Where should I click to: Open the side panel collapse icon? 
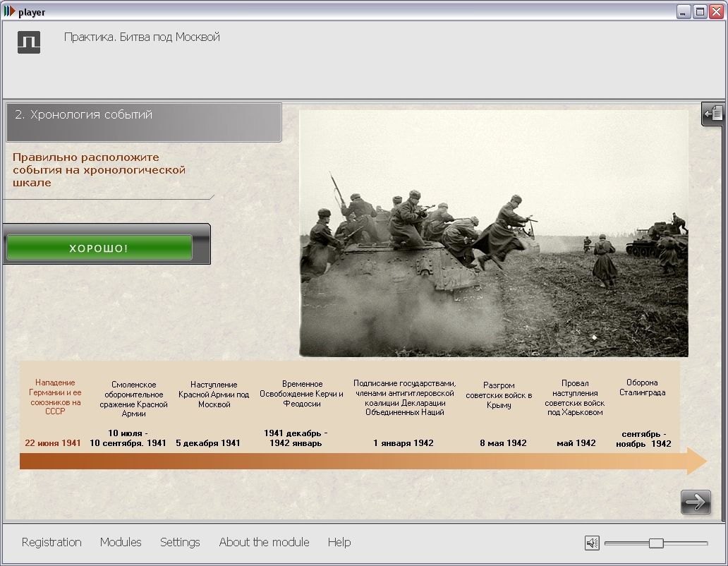(x=713, y=114)
